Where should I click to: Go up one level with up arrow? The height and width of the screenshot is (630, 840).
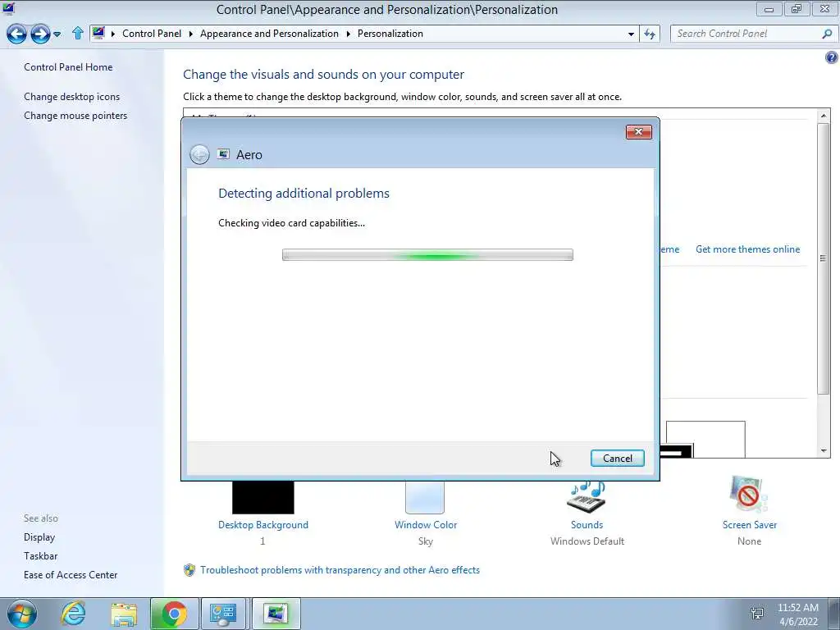(78, 33)
